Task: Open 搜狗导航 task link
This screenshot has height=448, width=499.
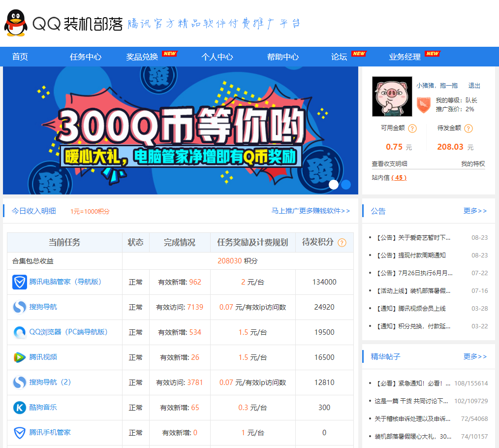Action: (43, 307)
